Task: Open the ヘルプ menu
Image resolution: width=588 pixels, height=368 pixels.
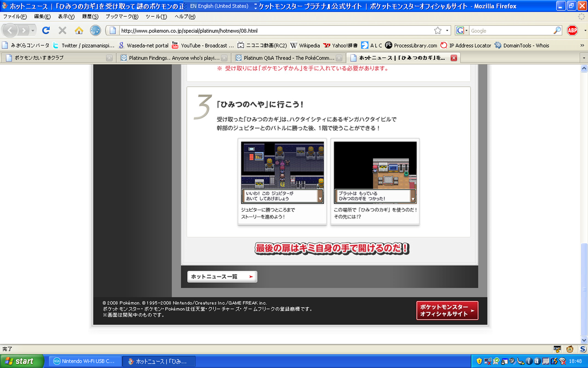Action: pyautogui.click(x=185, y=17)
